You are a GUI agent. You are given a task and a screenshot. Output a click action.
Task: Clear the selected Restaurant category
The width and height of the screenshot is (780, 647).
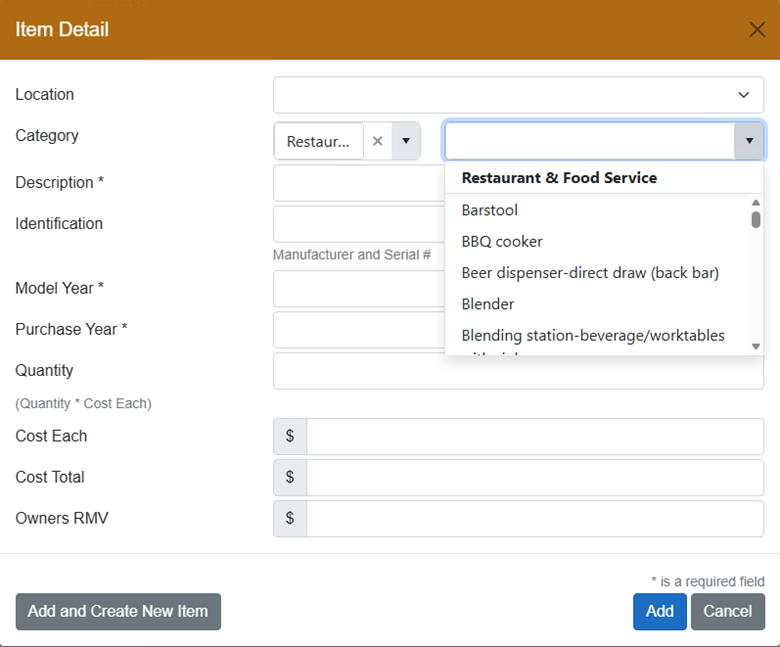tap(377, 141)
